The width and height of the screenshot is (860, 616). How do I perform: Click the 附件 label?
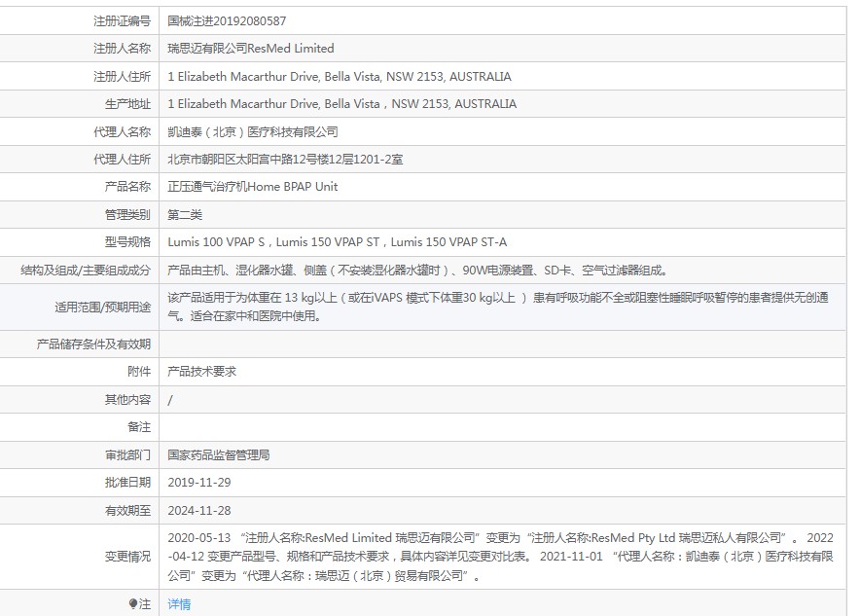139,372
